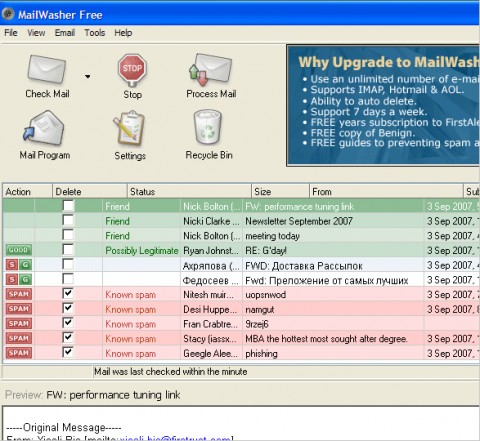
Task: Open the Email menu
Action: (65, 33)
